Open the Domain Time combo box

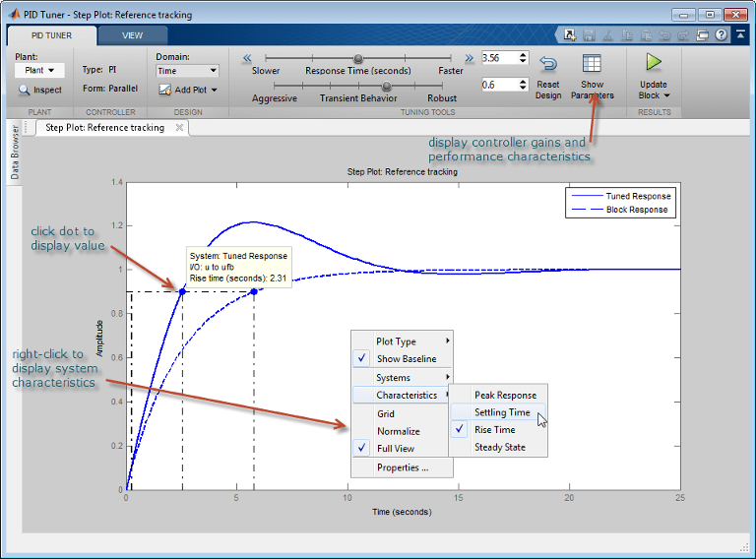tap(187, 71)
